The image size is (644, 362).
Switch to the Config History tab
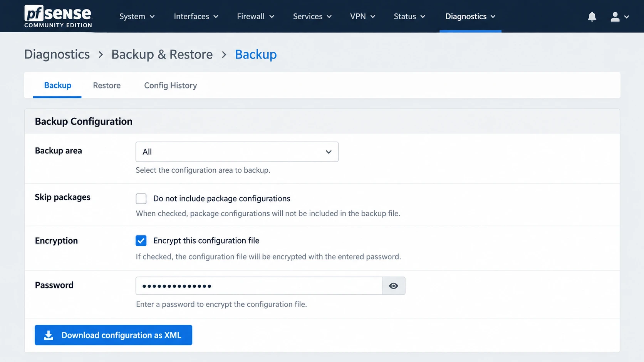click(170, 85)
